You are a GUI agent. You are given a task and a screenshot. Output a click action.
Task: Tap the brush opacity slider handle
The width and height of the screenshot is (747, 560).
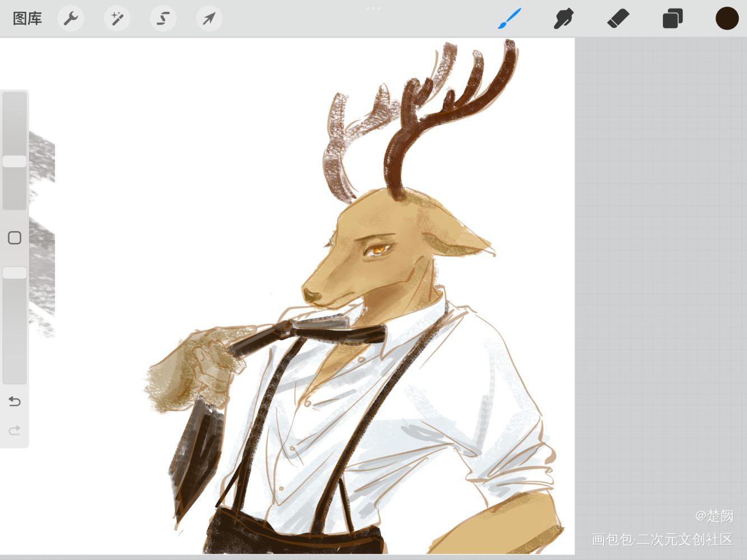(15, 273)
